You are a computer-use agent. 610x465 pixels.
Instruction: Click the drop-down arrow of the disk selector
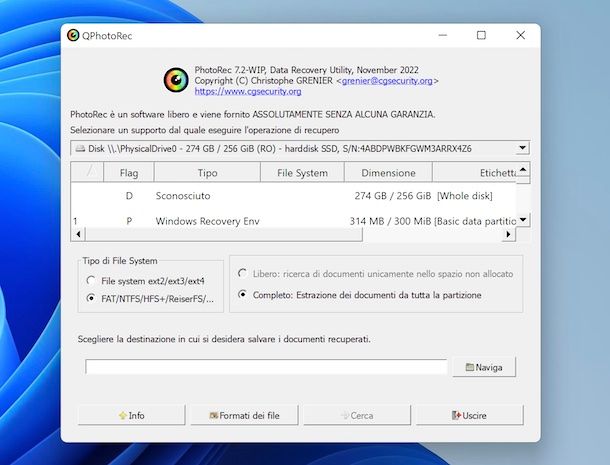pyautogui.click(x=522, y=148)
